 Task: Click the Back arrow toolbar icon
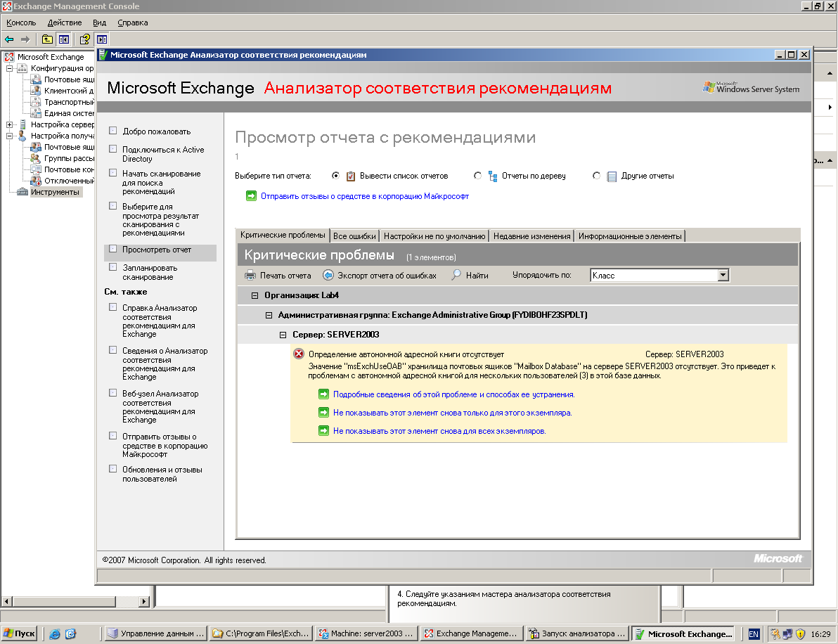(x=9, y=39)
